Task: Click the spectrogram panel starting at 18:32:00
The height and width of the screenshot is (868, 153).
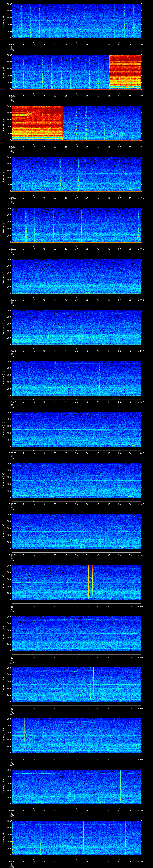Action: [76, 72]
